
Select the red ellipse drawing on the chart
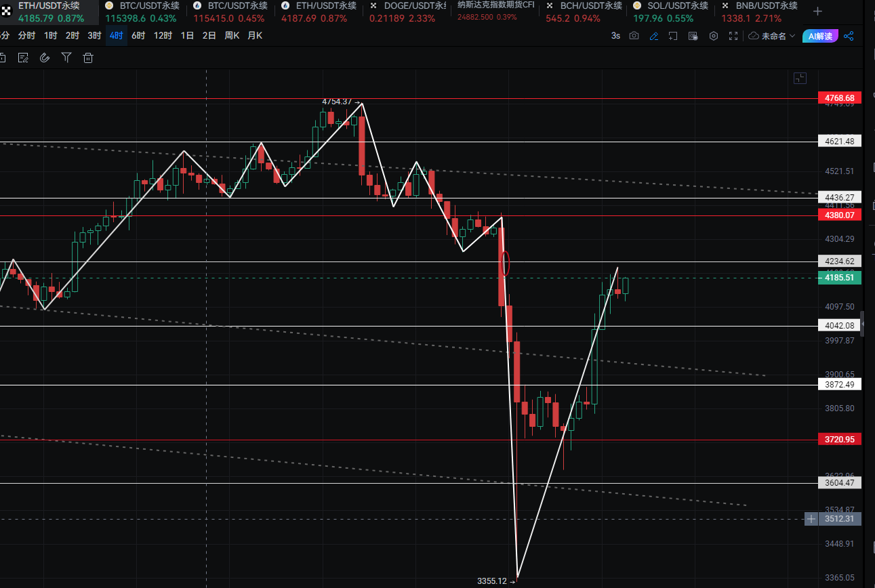pyautogui.click(x=504, y=263)
